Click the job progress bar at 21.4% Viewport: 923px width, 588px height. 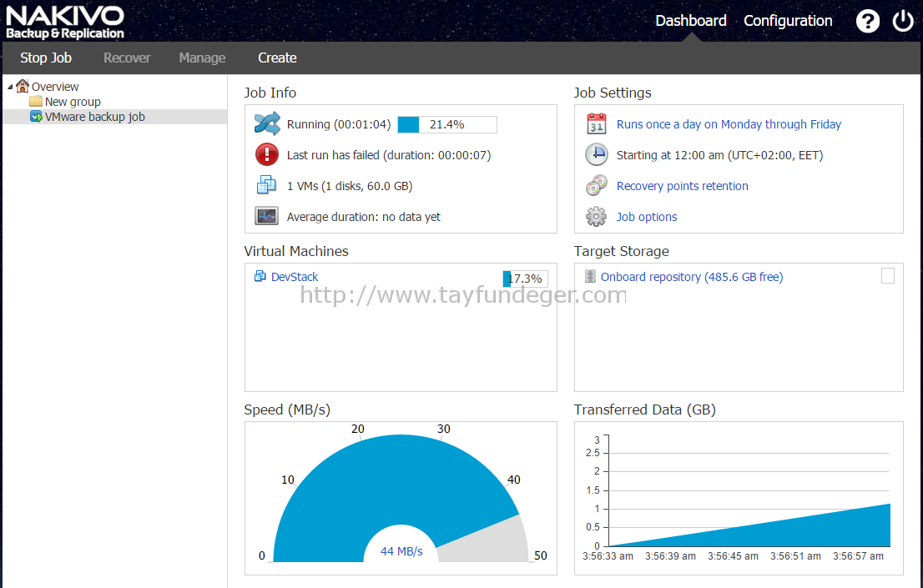pos(446,124)
